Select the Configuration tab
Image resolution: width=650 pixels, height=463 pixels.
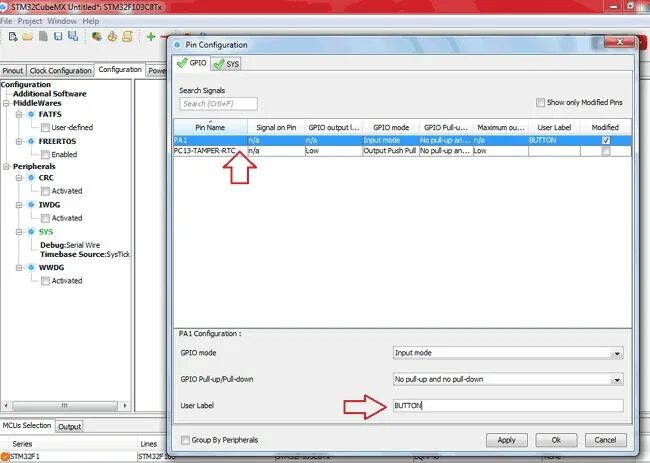[x=120, y=70]
